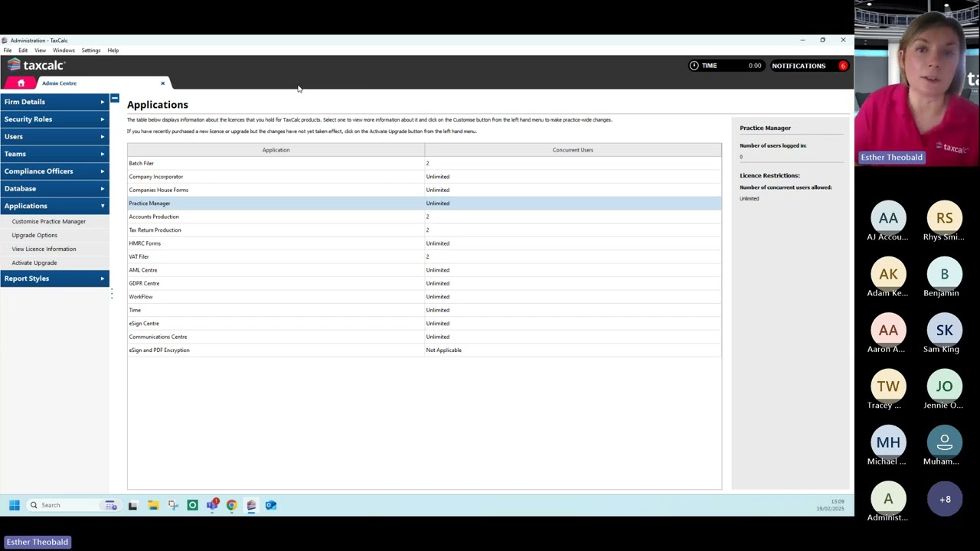980x551 pixels.
Task: Select the Batch Filer row
Action: point(424,163)
